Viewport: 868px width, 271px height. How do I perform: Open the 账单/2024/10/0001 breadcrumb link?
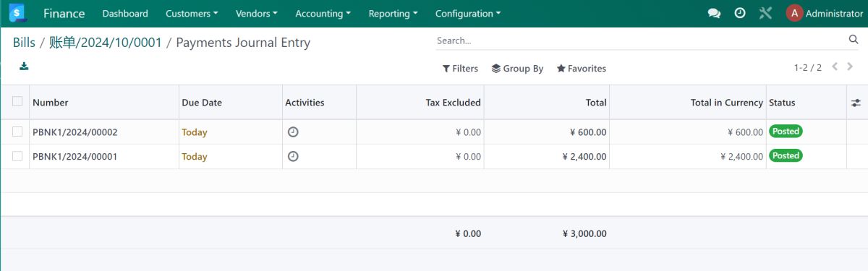[106, 43]
